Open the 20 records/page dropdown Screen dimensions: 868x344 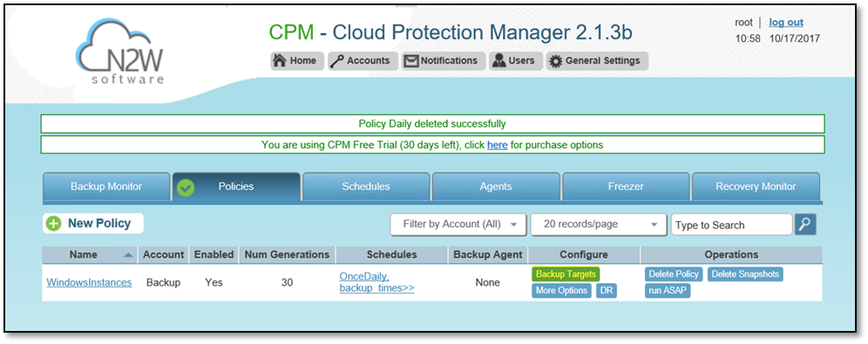(599, 224)
